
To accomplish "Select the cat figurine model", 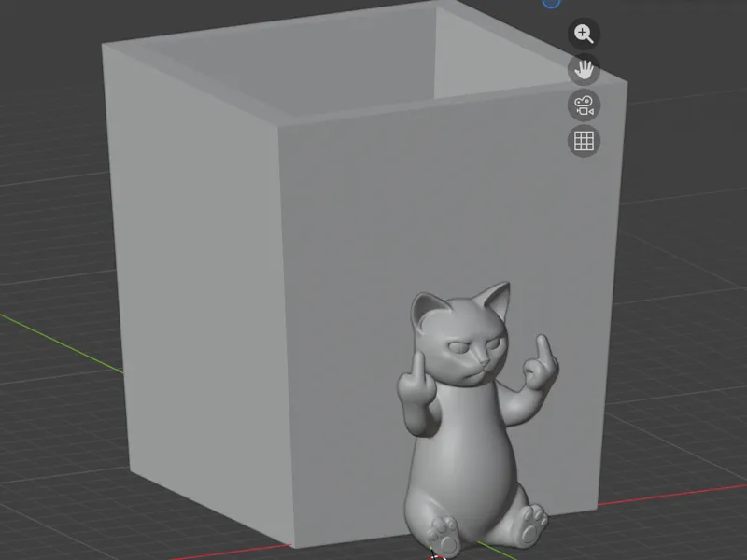I will tap(476, 419).
